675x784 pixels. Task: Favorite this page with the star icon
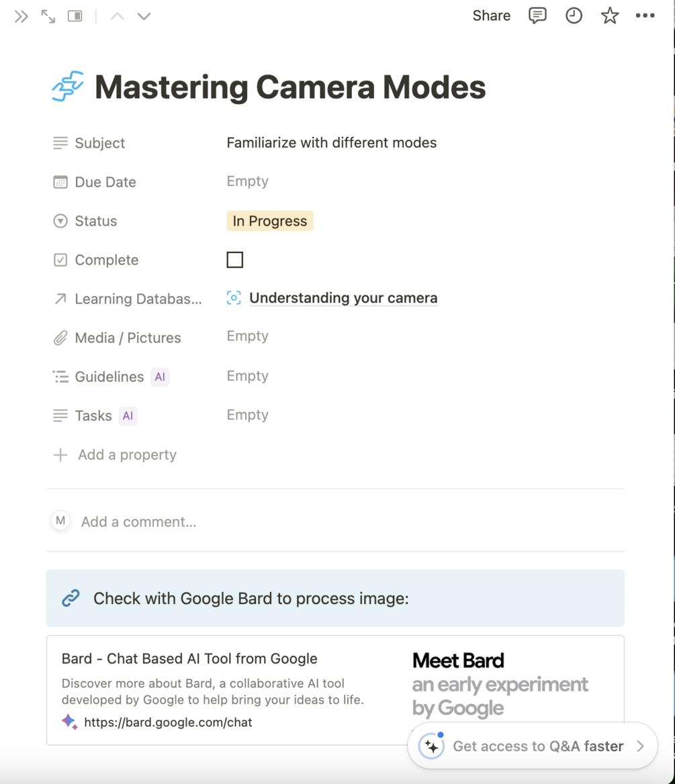click(610, 16)
